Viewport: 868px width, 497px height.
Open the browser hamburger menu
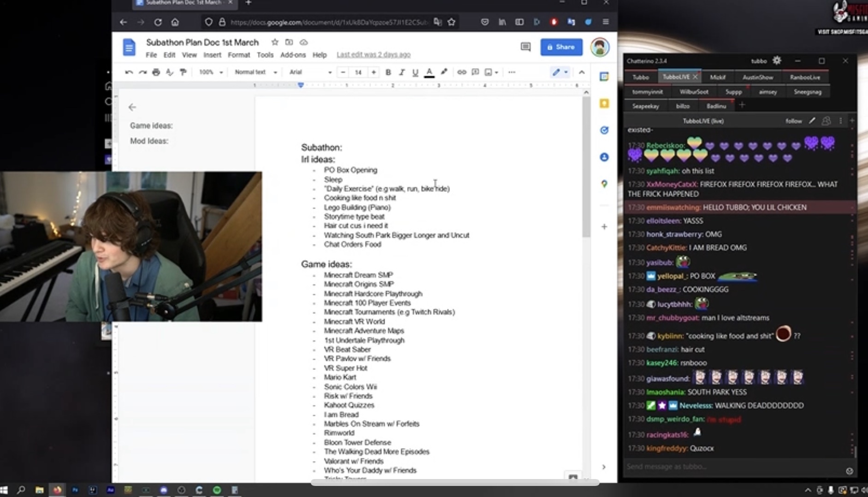click(x=606, y=22)
